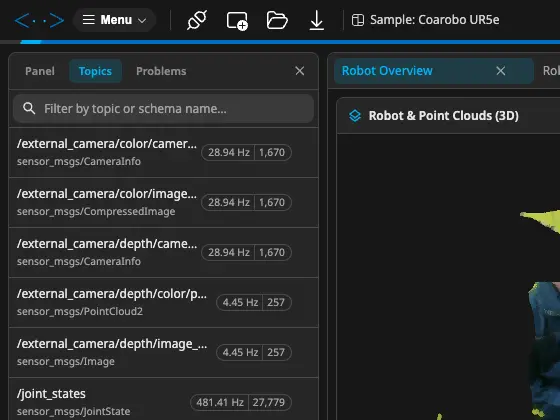Screen dimensions: 560x420
Task: Click the Robot & Point Clouds (3D) panel title
Action: click(x=444, y=116)
